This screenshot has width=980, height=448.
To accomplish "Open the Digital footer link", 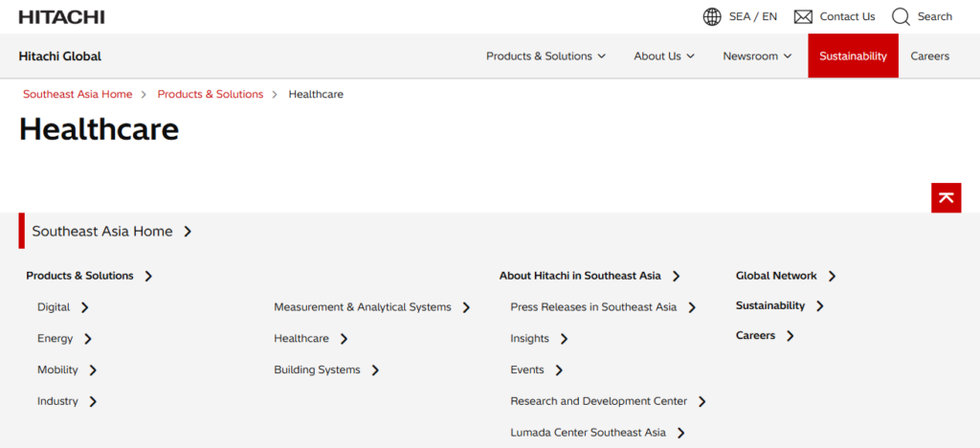I will click(x=54, y=307).
